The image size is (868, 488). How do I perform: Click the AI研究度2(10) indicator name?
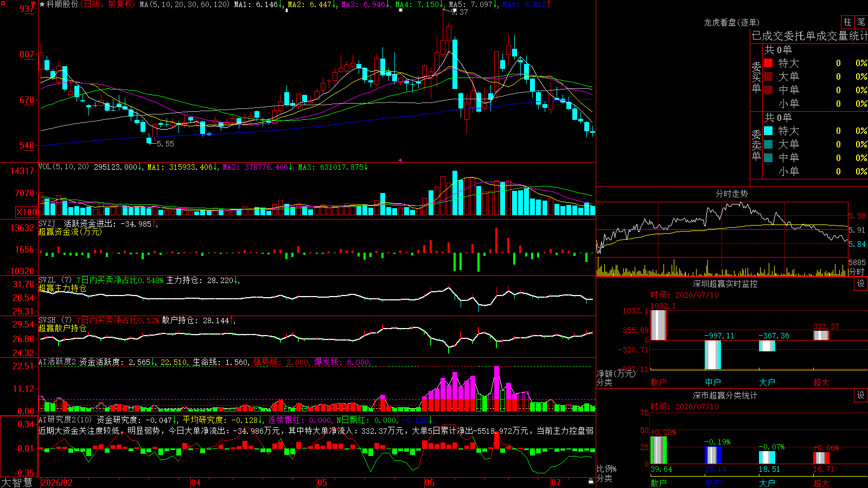click(x=65, y=420)
